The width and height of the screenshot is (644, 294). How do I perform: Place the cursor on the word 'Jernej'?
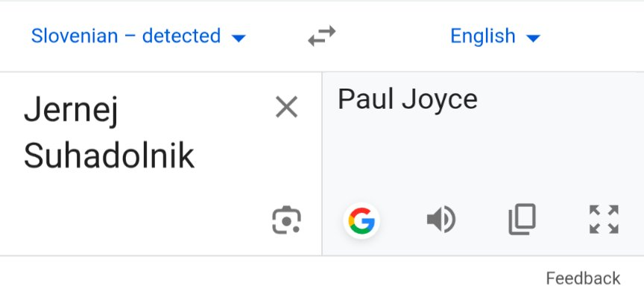point(71,110)
